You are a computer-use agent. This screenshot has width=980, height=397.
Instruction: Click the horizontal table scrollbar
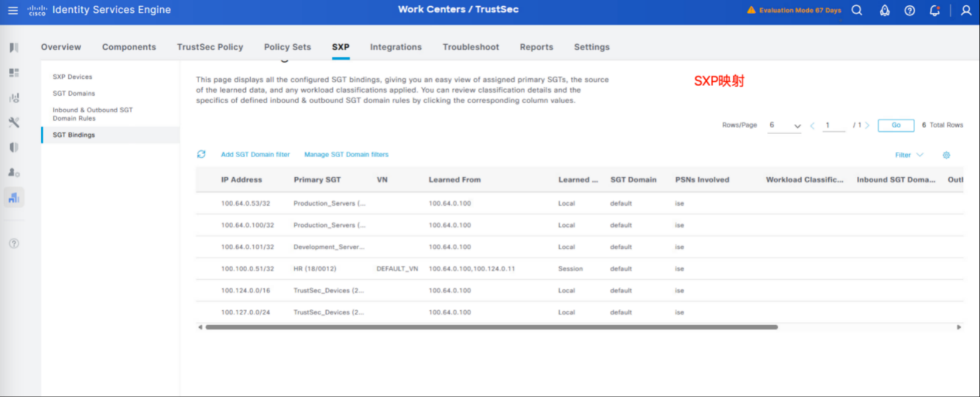491,327
